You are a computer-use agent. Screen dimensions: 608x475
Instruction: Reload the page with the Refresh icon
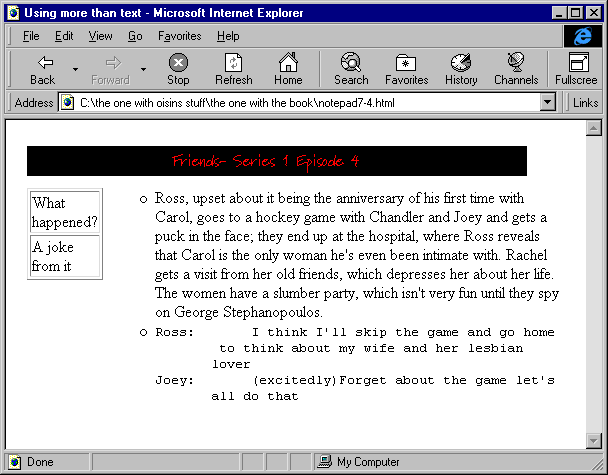pos(233,62)
